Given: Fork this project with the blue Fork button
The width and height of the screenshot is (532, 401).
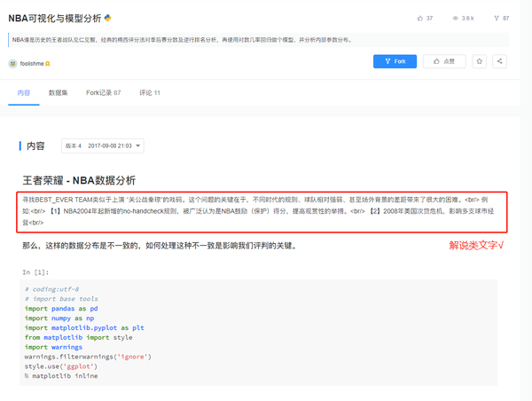Looking at the screenshot, I should pyautogui.click(x=395, y=61).
